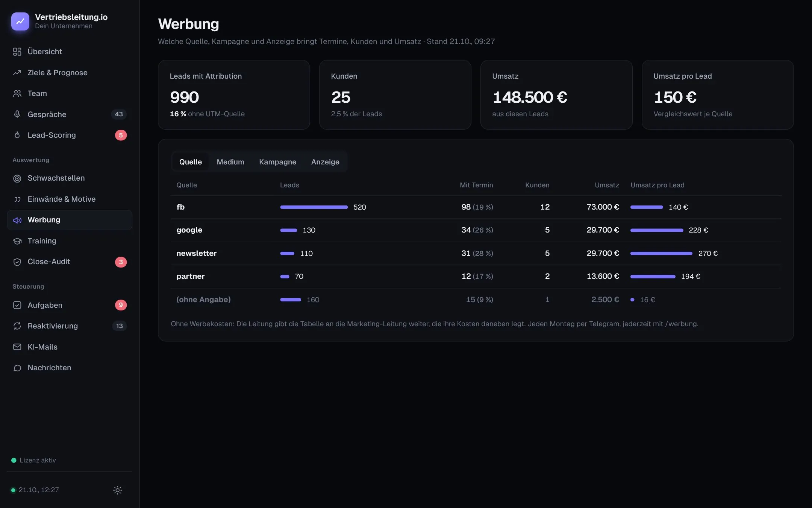812x508 pixels.
Task: Click the Lead-Scoring badge showing 5
Action: tap(121, 135)
